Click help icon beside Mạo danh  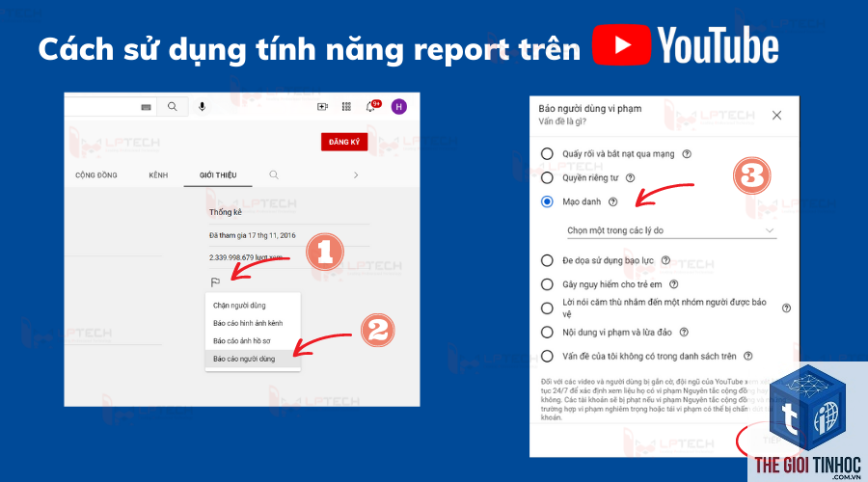[x=612, y=202]
